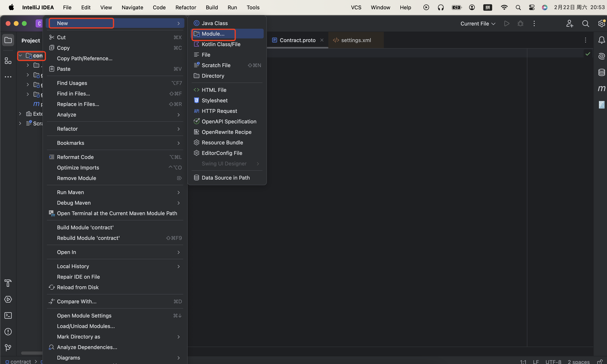Viewport: 607px width, 364px height.
Task: Open the Database tool window icon
Action: (x=601, y=72)
